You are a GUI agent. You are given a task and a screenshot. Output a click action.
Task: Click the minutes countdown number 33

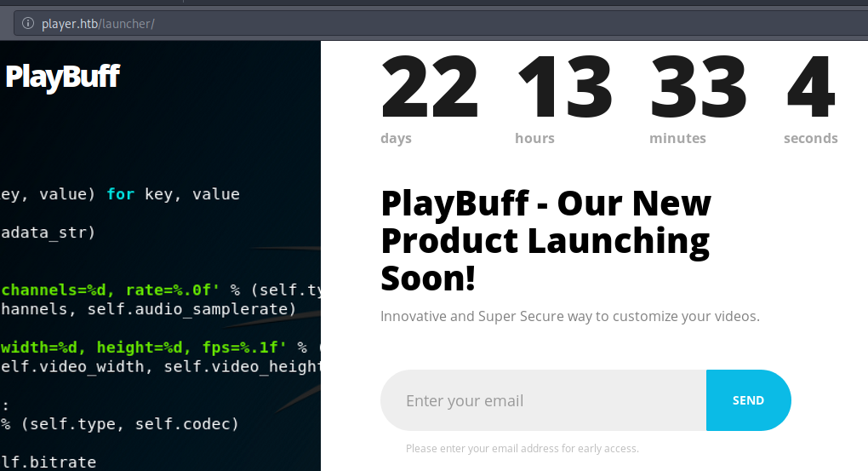click(x=699, y=88)
